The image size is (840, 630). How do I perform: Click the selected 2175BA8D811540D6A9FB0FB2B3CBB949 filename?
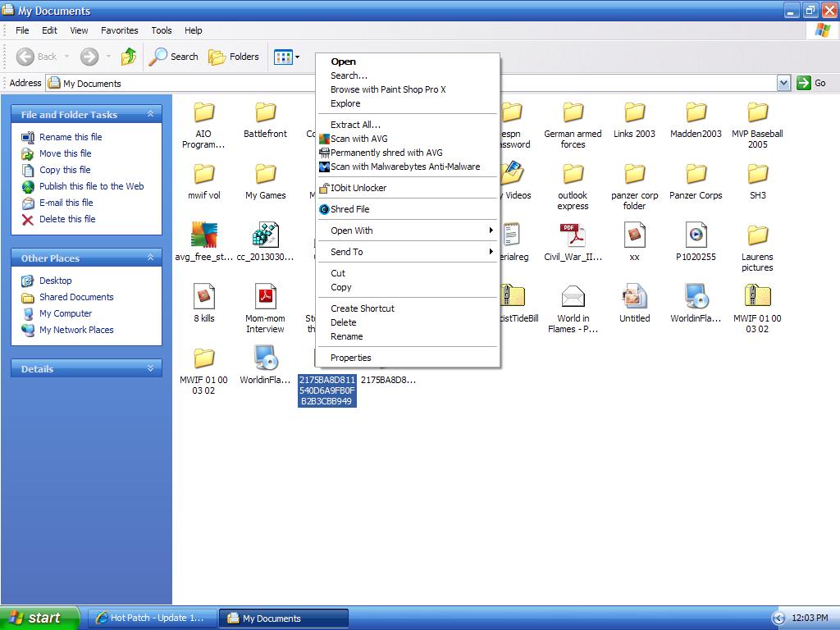click(x=326, y=390)
